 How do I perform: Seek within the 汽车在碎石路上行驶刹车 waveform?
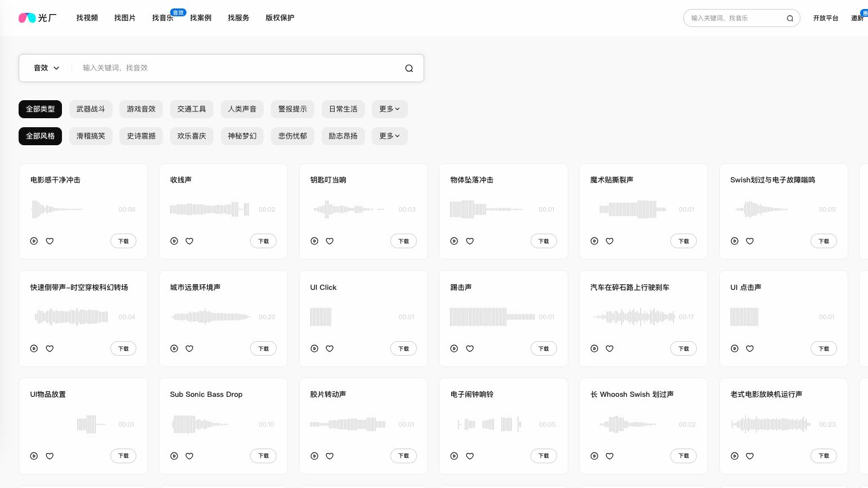click(x=634, y=317)
